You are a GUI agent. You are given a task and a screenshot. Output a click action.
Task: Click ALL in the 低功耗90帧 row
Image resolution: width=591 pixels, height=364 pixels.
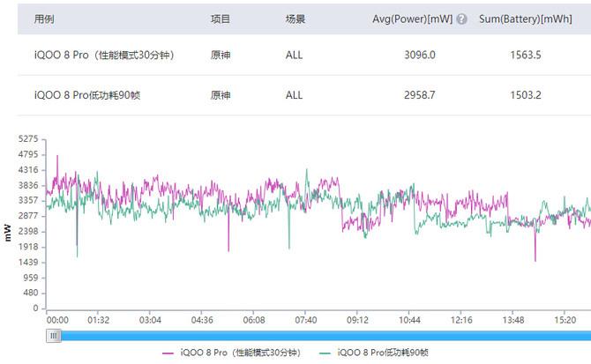[294, 95]
